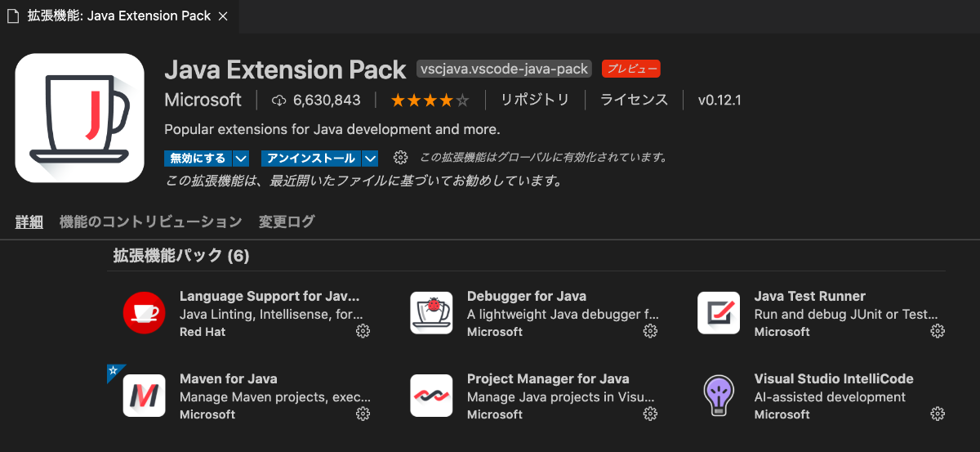
Task: Click the Java Linting, Intellisense description
Action: coord(271,314)
